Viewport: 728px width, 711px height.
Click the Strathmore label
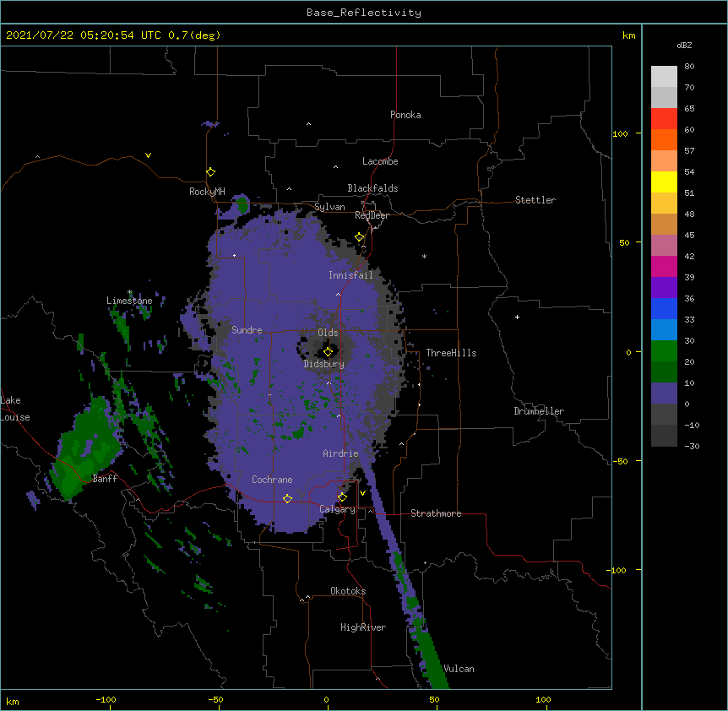(x=436, y=513)
